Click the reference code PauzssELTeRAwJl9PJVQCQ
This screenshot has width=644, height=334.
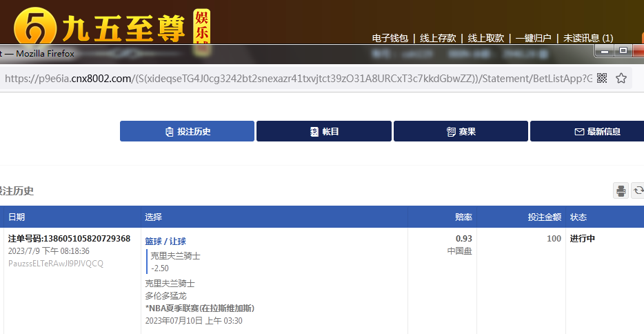click(x=56, y=264)
